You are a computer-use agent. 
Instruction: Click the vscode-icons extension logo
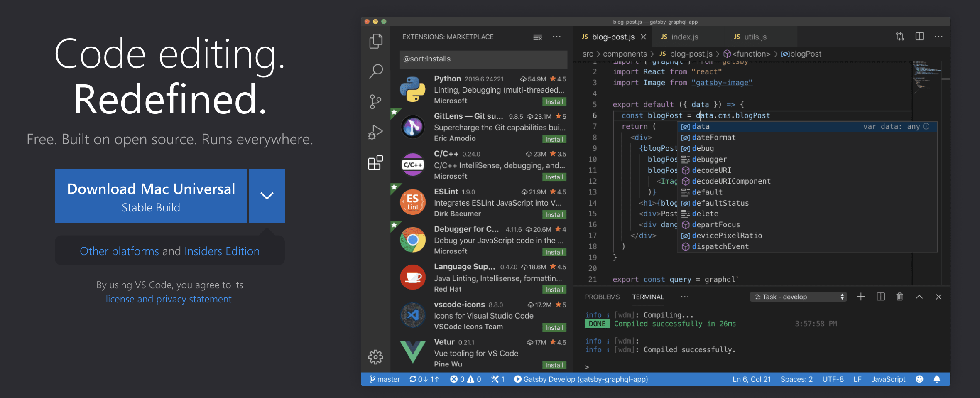(x=413, y=315)
